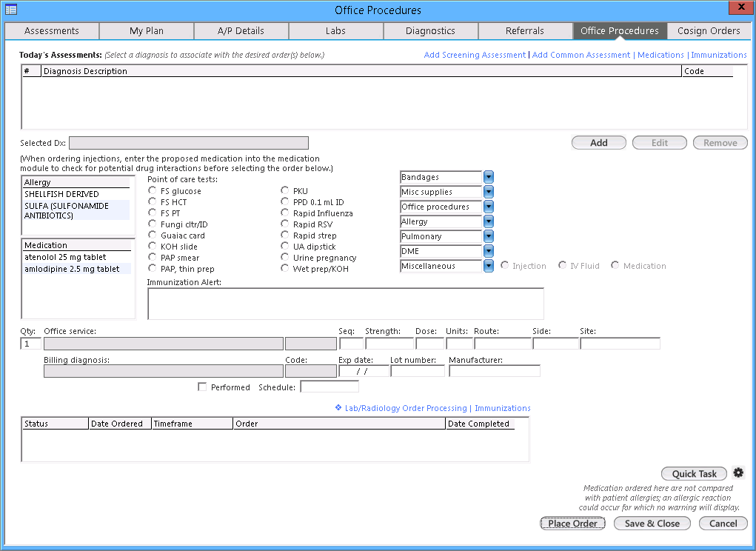Switch to the Assessments tab

52,31
